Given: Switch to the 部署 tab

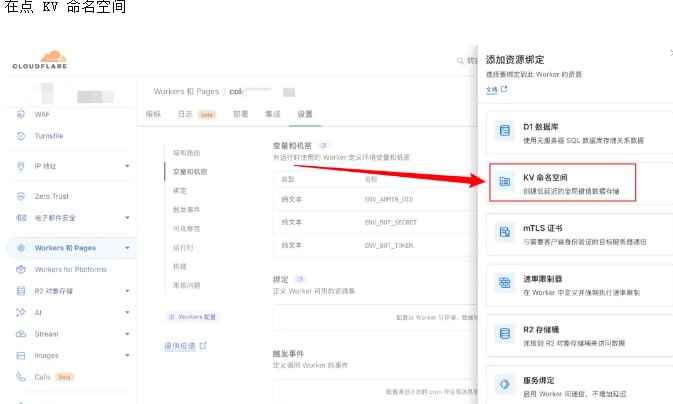Looking at the screenshot, I should pos(240,114).
